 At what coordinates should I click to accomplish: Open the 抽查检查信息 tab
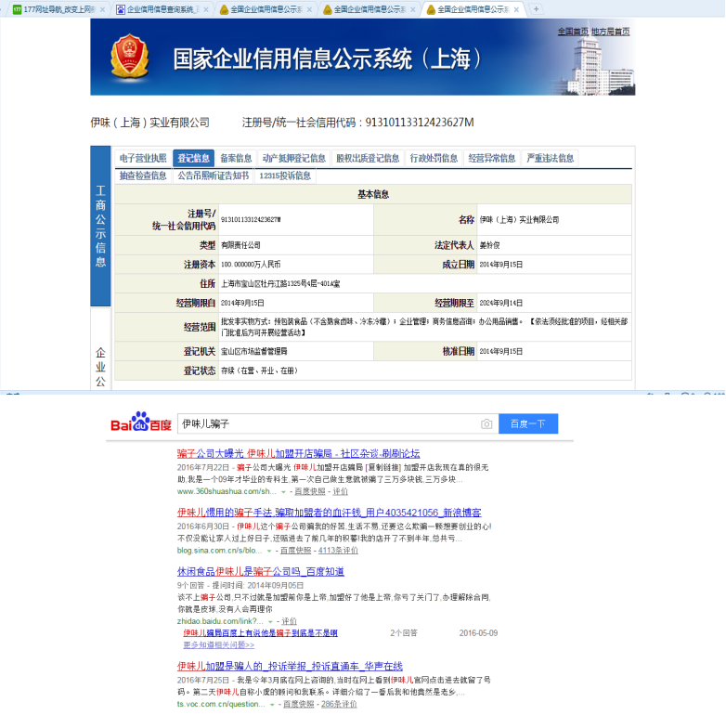(x=143, y=175)
